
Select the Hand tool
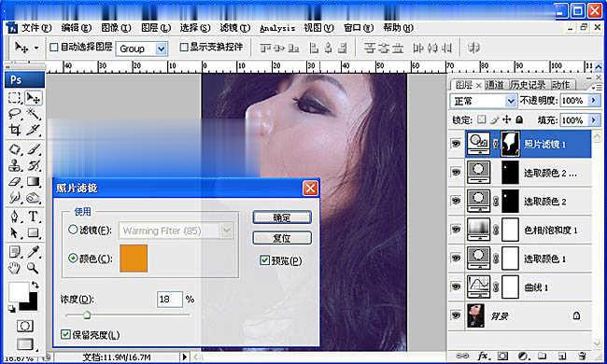point(15,268)
